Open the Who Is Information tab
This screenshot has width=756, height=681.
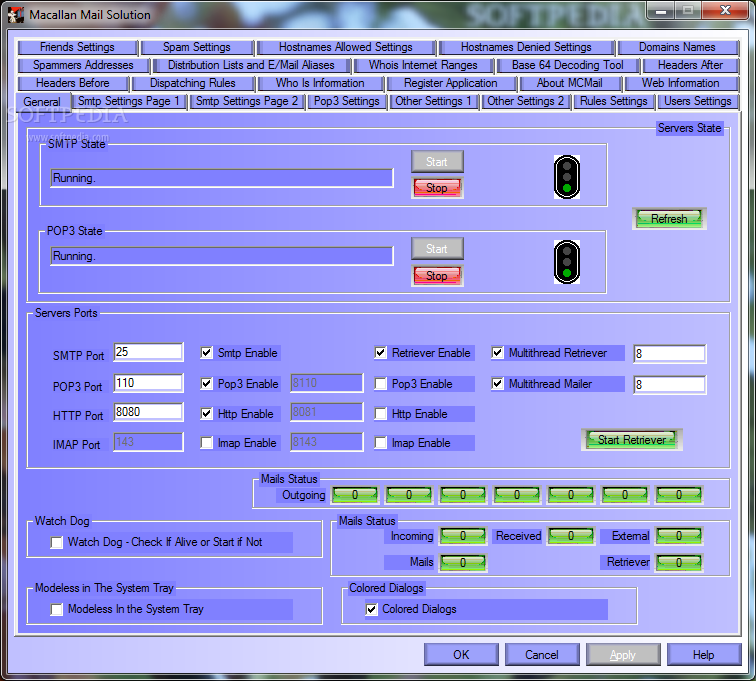point(320,83)
